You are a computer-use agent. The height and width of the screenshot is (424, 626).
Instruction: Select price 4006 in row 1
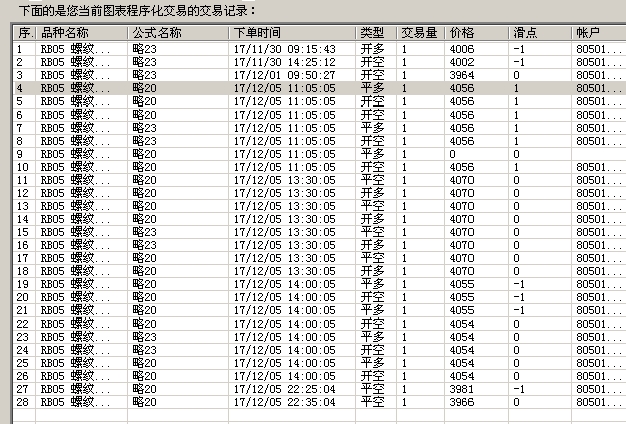pos(462,49)
